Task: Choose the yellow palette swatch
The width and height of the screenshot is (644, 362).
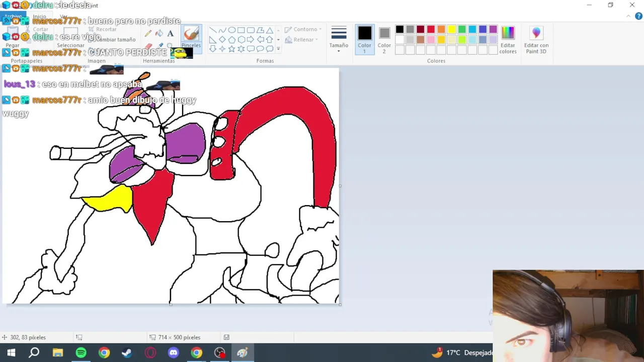Action: [x=451, y=30]
